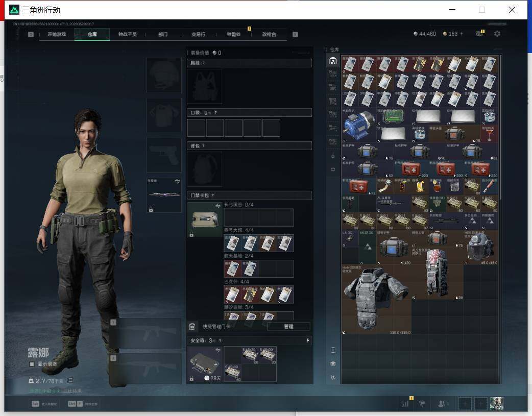Open the 开始游戏 tab
The width and height of the screenshot is (532, 416).
57,34
